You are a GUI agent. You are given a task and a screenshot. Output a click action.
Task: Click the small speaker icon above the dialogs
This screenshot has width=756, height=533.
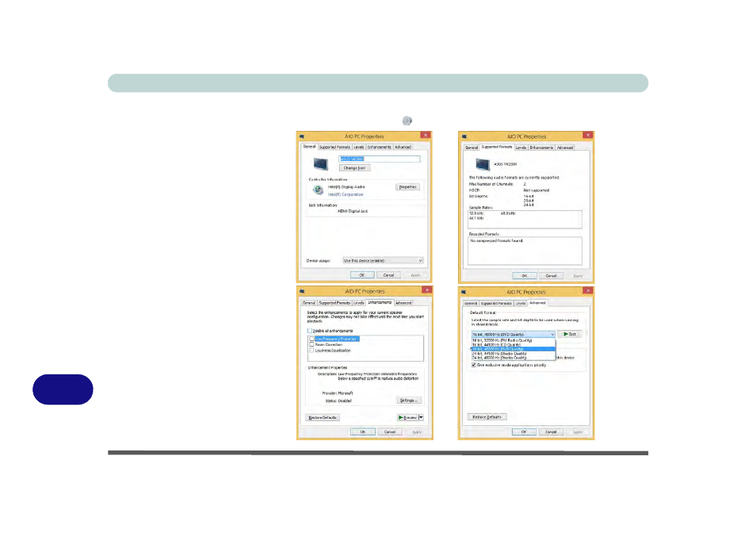407,121
